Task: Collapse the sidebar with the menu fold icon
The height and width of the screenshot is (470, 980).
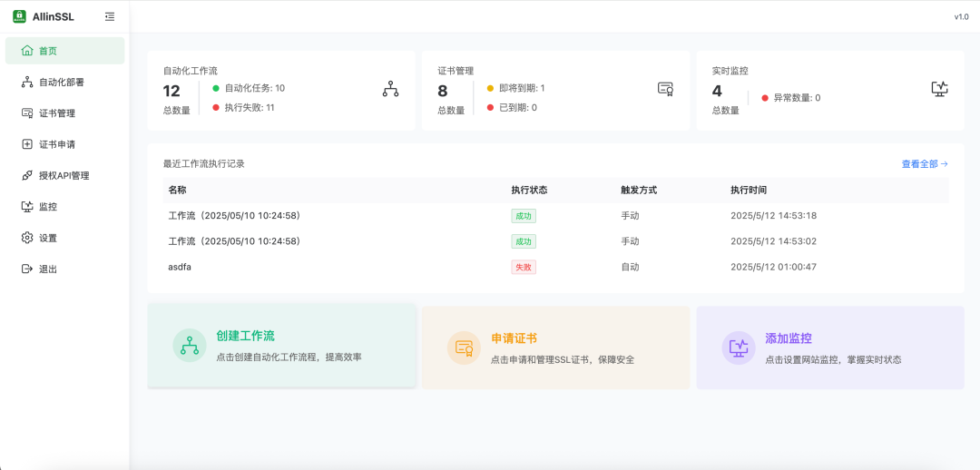Action: tap(110, 17)
